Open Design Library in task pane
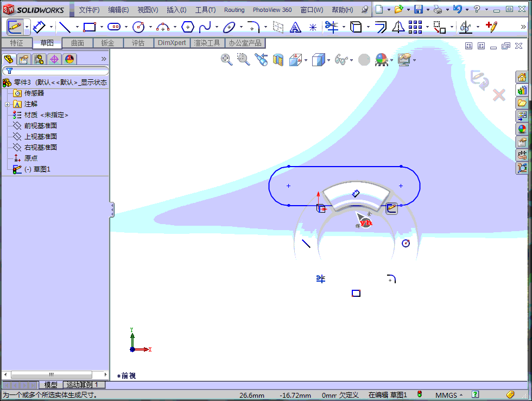Screen dimensions: 532x401 tap(522, 90)
